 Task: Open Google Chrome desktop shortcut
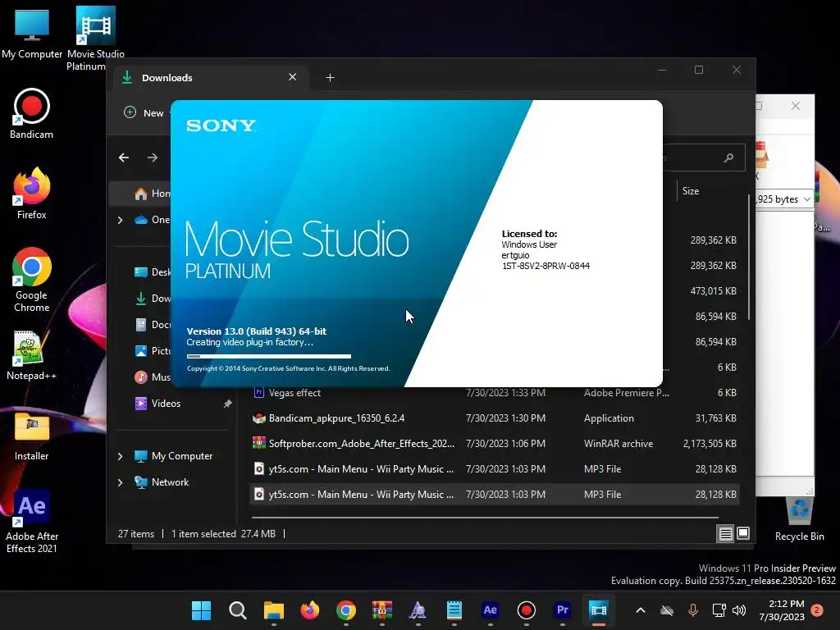pos(32,280)
